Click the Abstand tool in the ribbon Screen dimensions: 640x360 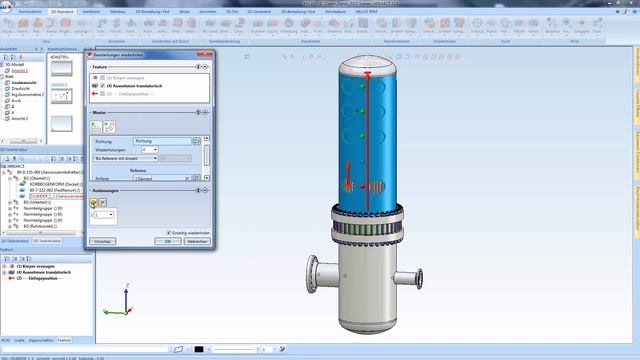pyautogui.click(x=552, y=26)
